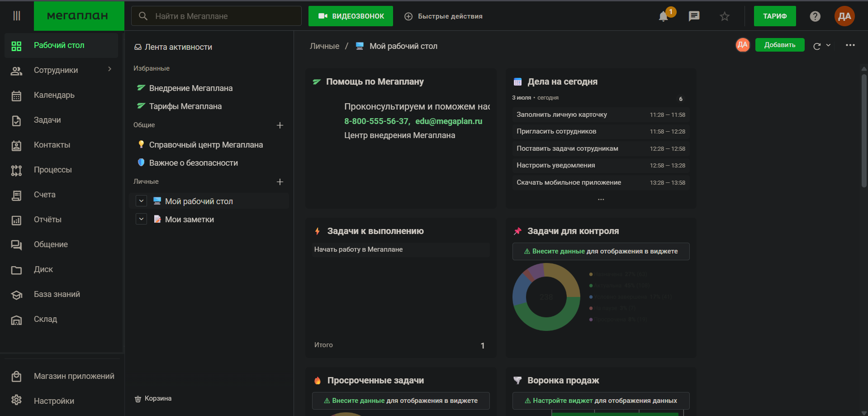This screenshot has height=416, width=868.
Task: Open the three-dot more options menu
Action: pyautogui.click(x=850, y=45)
